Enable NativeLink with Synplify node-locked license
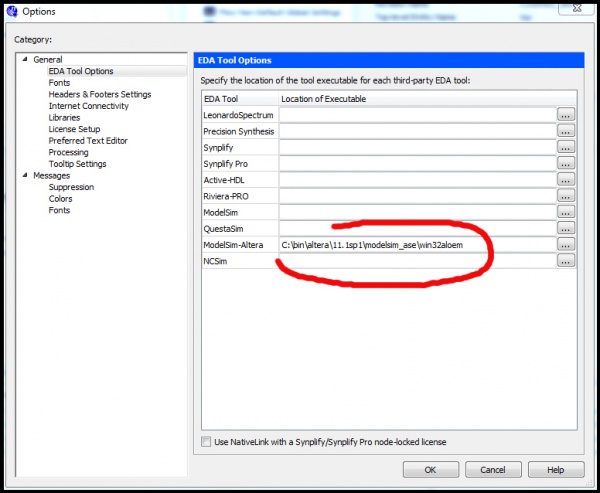Viewport: 600px width, 493px height. click(206, 442)
